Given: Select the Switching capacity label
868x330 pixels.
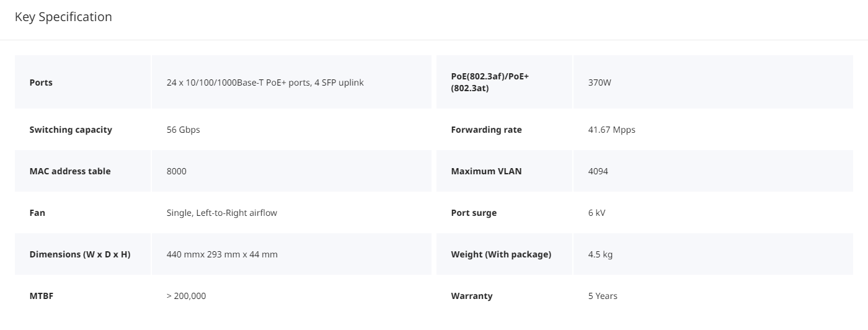Looking at the screenshot, I should pyautogui.click(x=71, y=130).
